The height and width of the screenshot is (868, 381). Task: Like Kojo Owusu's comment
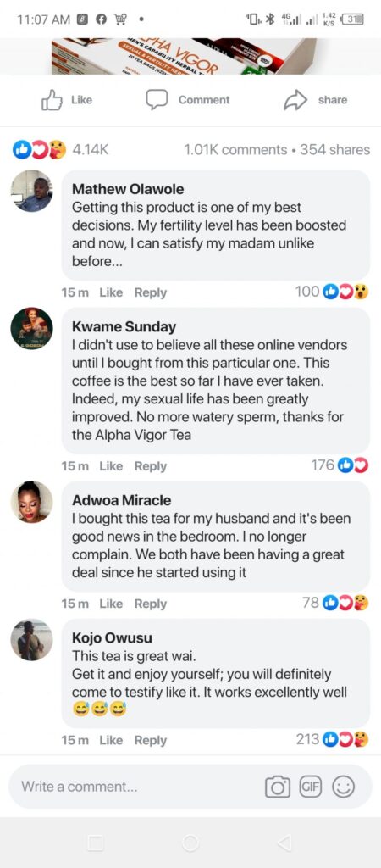pos(111,740)
